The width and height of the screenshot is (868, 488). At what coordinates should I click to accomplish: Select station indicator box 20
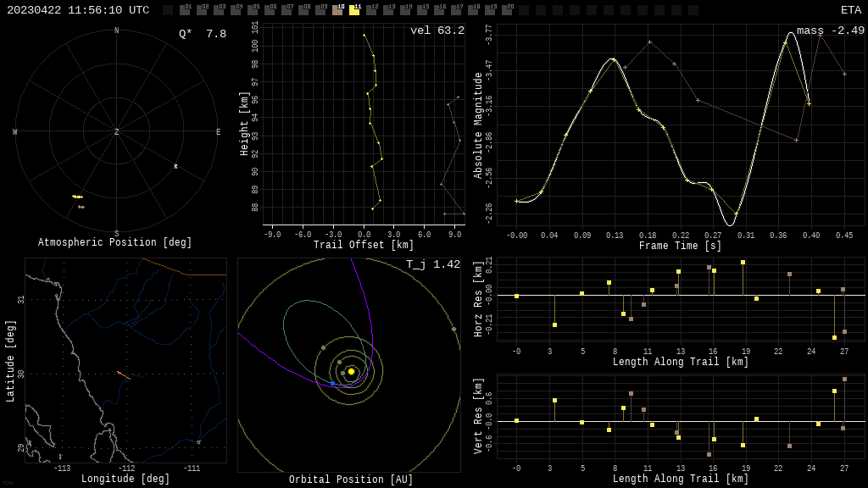pos(507,10)
